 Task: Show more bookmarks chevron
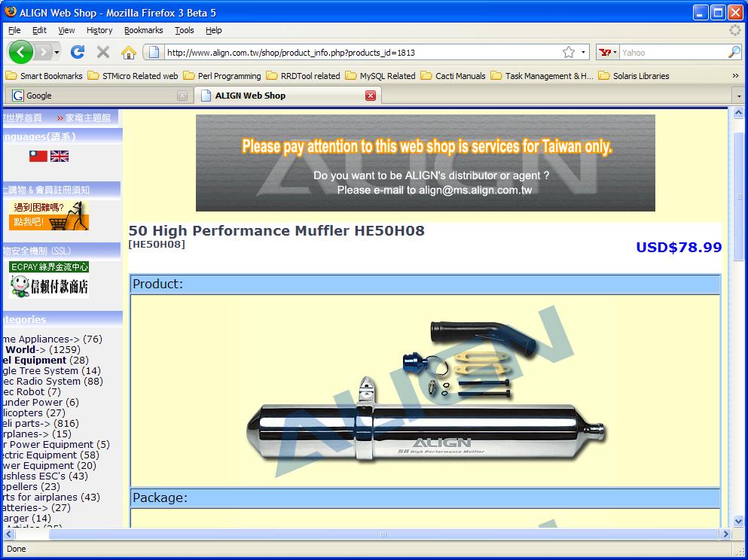coord(735,76)
